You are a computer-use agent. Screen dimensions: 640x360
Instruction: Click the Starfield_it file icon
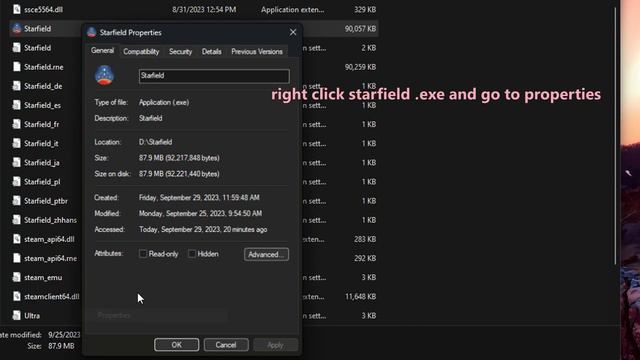pyautogui.click(x=16, y=143)
